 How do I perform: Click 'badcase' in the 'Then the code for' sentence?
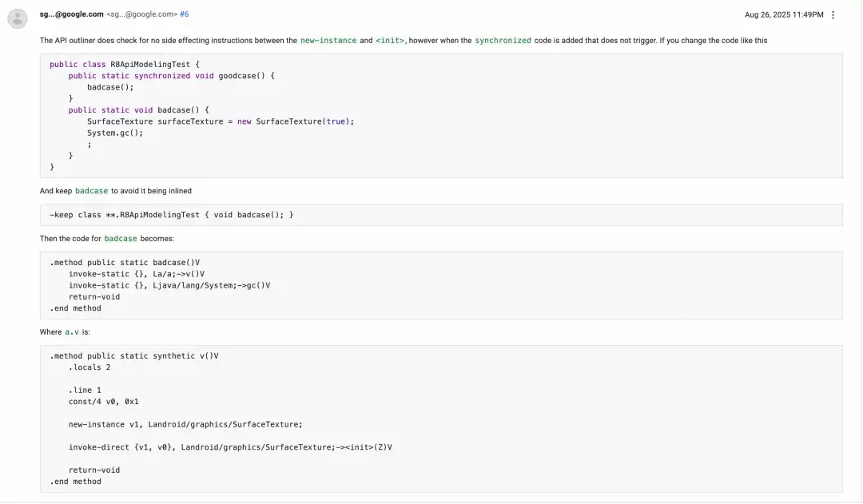121,239
